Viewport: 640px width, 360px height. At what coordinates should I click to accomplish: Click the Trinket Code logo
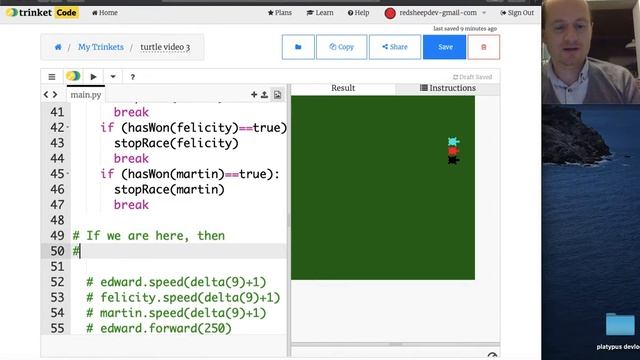click(x=42, y=13)
